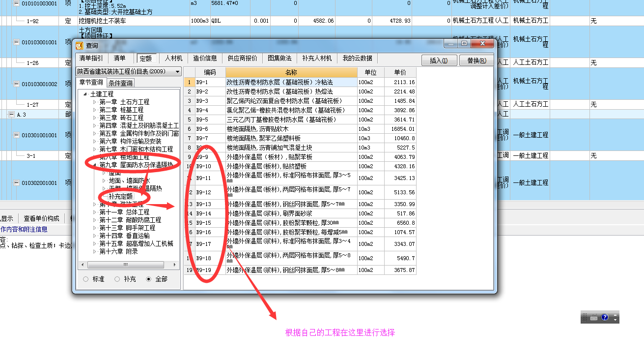Switch to the 清单 tab
The width and height of the screenshot is (644, 359).
coord(120,58)
